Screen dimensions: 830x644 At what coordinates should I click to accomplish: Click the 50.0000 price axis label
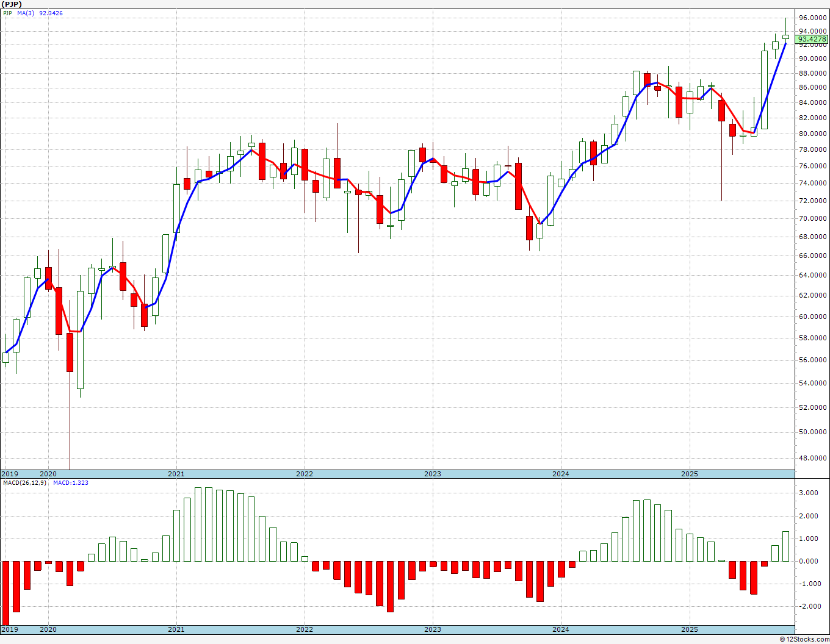point(813,432)
